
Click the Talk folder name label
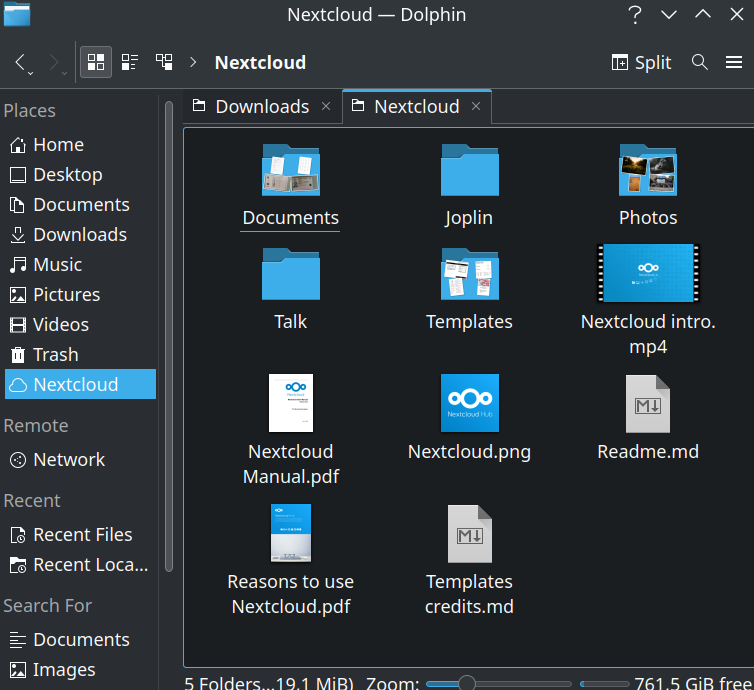(290, 322)
